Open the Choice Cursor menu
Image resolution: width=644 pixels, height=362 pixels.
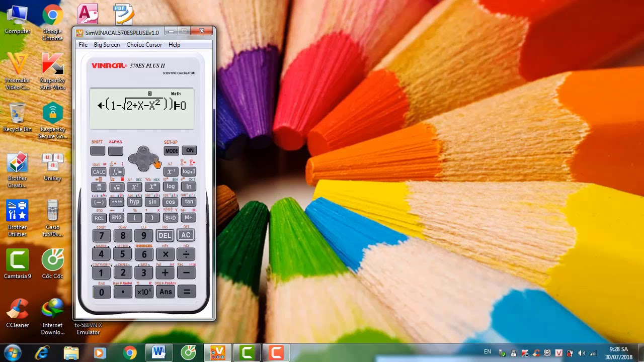pyautogui.click(x=144, y=45)
